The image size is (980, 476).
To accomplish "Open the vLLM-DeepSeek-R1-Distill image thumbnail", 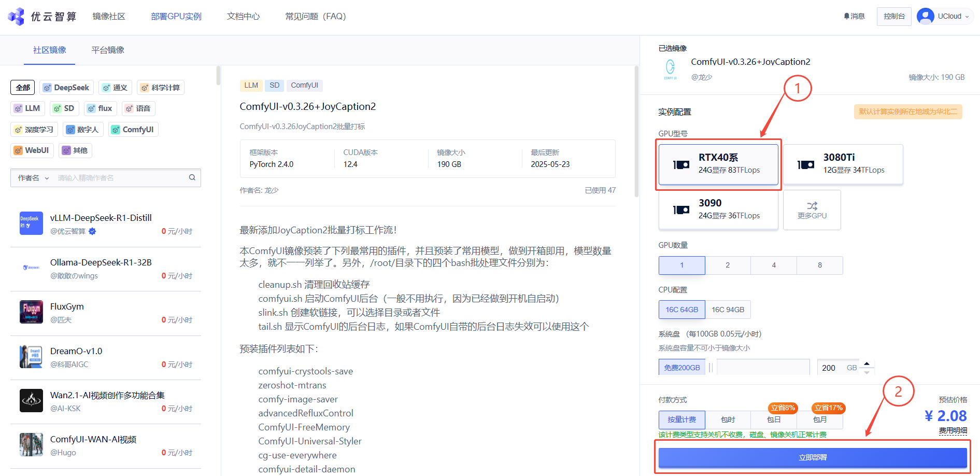I will click(31, 223).
